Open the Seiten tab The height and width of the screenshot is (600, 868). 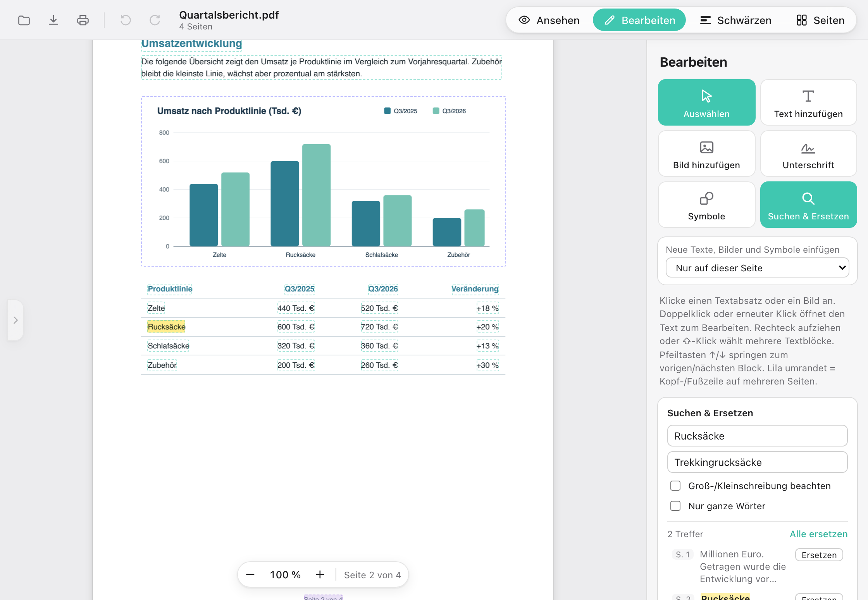coord(820,20)
